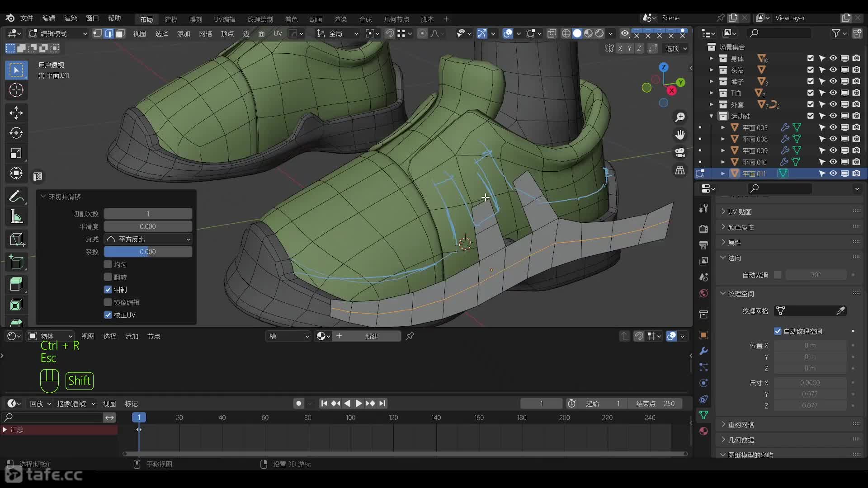
Task: Switch perspective/orthographic grid icon
Action: point(680,170)
